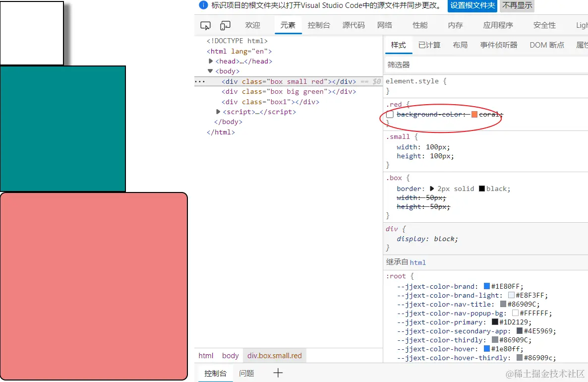Open the 控制台 console tab in top bar
588x382 pixels.
click(x=319, y=25)
